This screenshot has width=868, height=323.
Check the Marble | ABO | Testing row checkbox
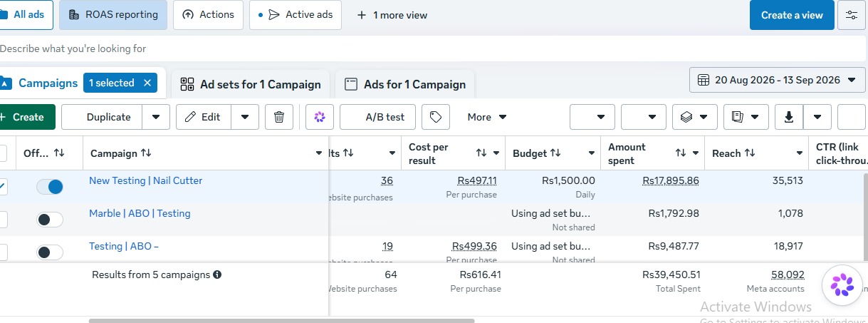pyautogui.click(x=3, y=220)
